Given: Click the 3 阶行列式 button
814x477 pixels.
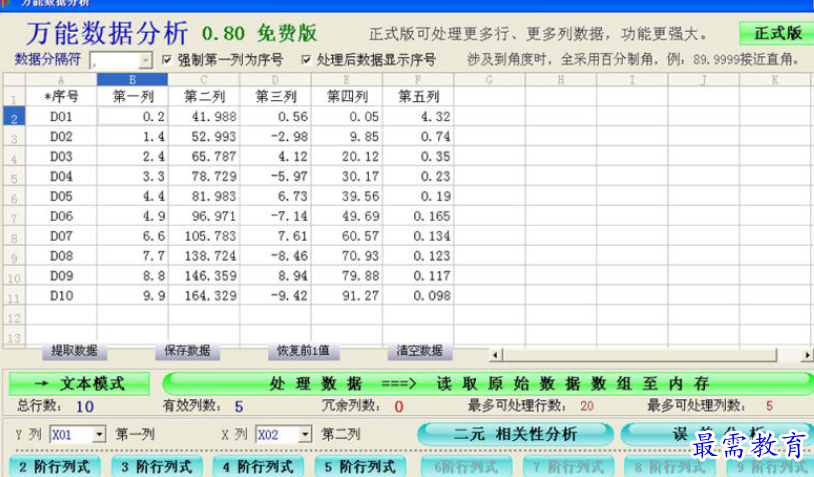Looking at the screenshot, I should pyautogui.click(x=157, y=467).
